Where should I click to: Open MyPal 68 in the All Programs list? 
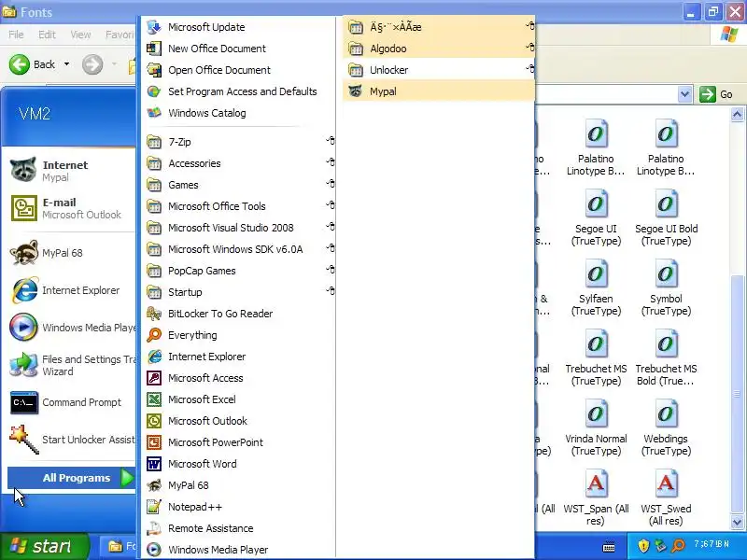(x=239, y=485)
